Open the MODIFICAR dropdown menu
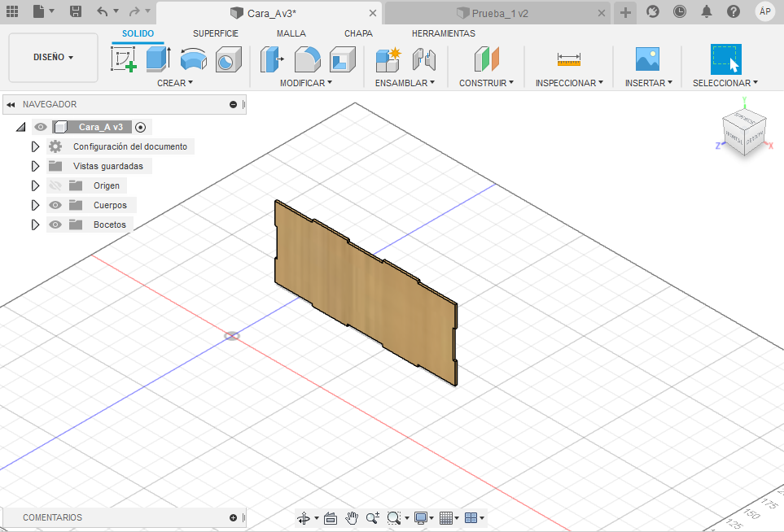This screenshot has height=532, width=784. pyautogui.click(x=306, y=83)
